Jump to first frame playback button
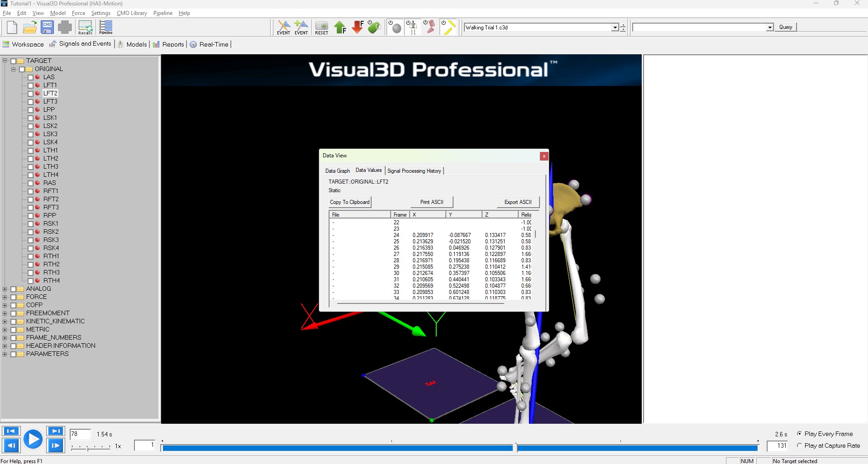 tap(11, 431)
